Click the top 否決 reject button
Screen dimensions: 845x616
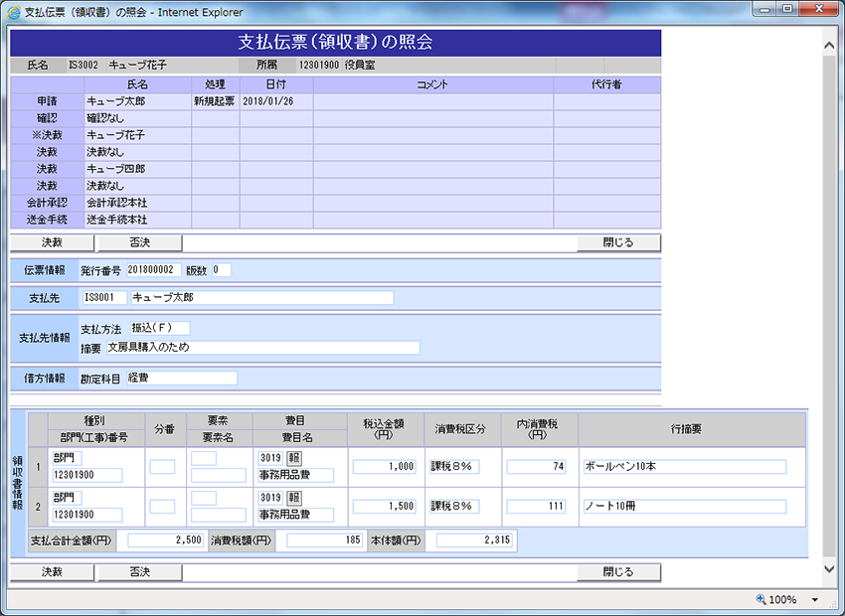pyautogui.click(x=139, y=242)
